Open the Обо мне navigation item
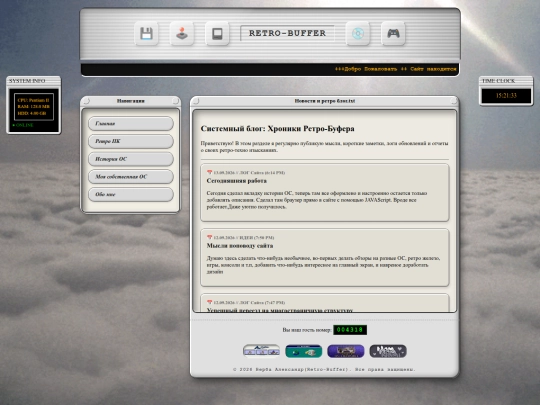 tap(131, 194)
